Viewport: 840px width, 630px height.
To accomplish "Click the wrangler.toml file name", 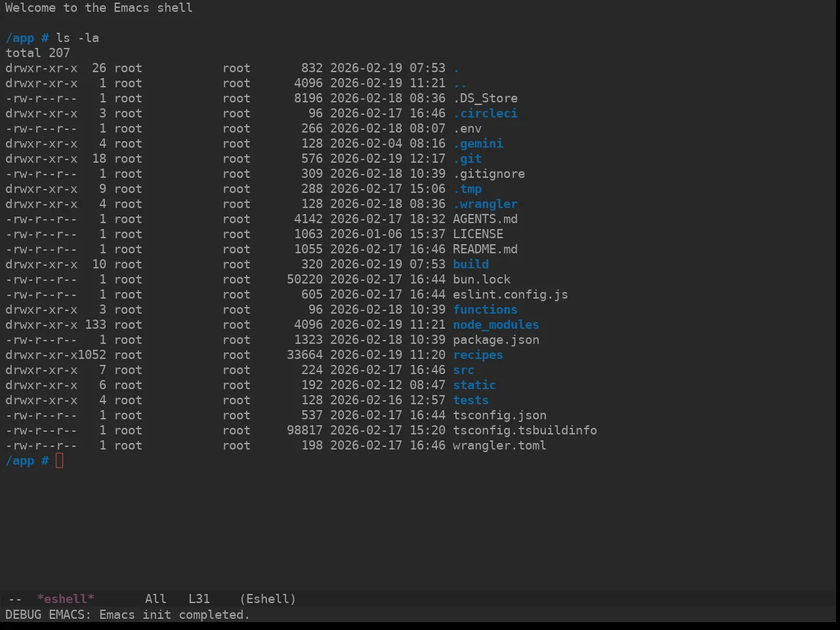I will [500, 446].
